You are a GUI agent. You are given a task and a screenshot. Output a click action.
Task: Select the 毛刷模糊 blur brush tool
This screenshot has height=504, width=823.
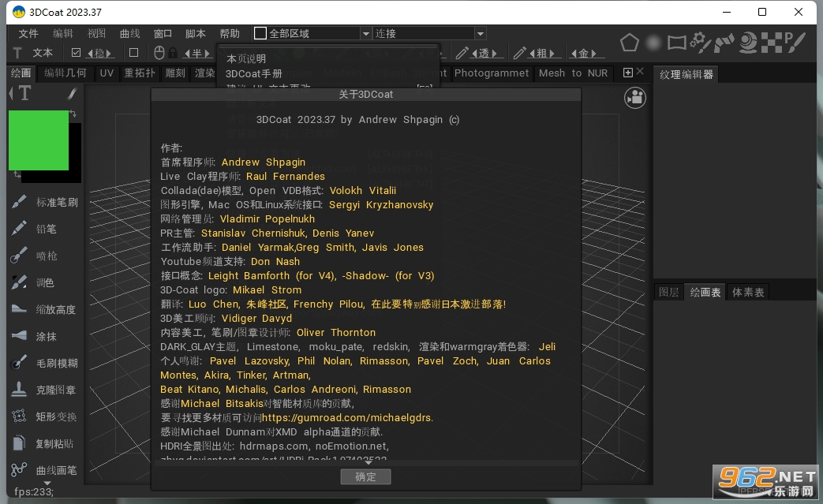click(45, 363)
